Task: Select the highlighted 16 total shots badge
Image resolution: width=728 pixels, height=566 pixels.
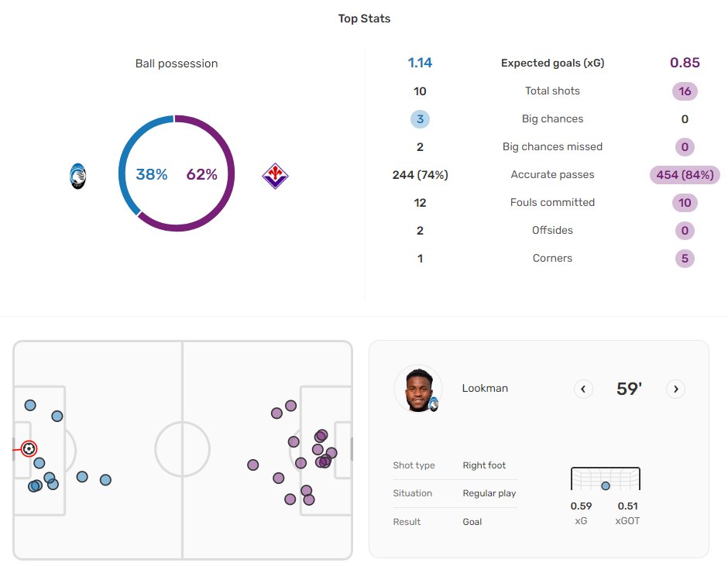Action: point(685,91)
